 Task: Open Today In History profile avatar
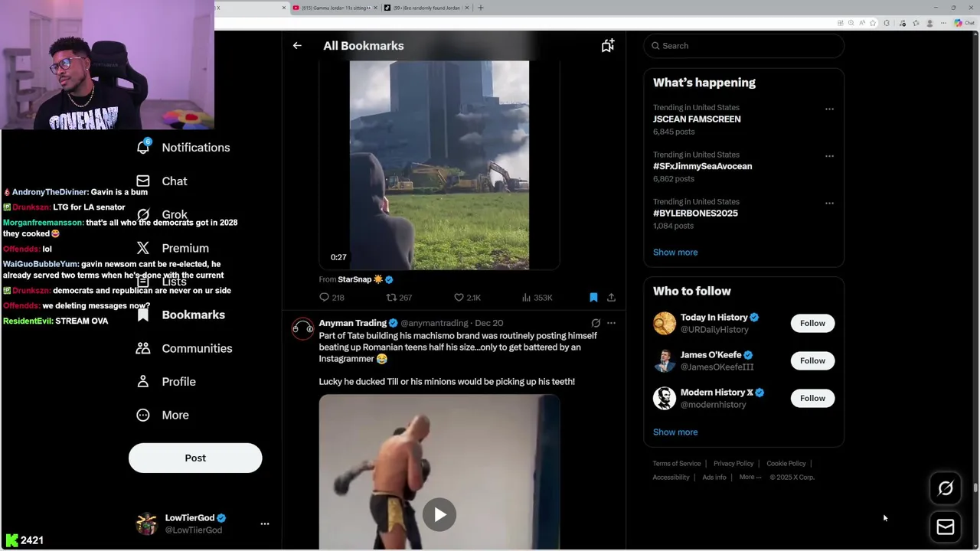(665, 323)
